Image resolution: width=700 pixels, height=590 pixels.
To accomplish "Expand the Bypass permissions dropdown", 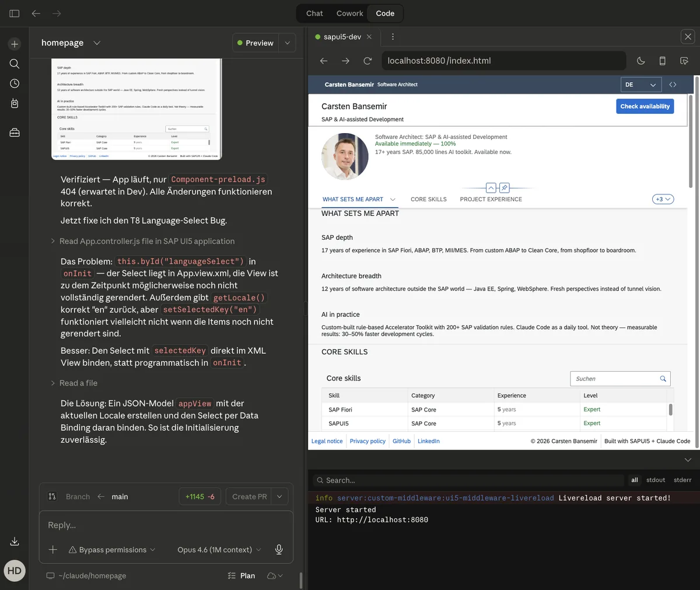I will click(x=112, y=550).
